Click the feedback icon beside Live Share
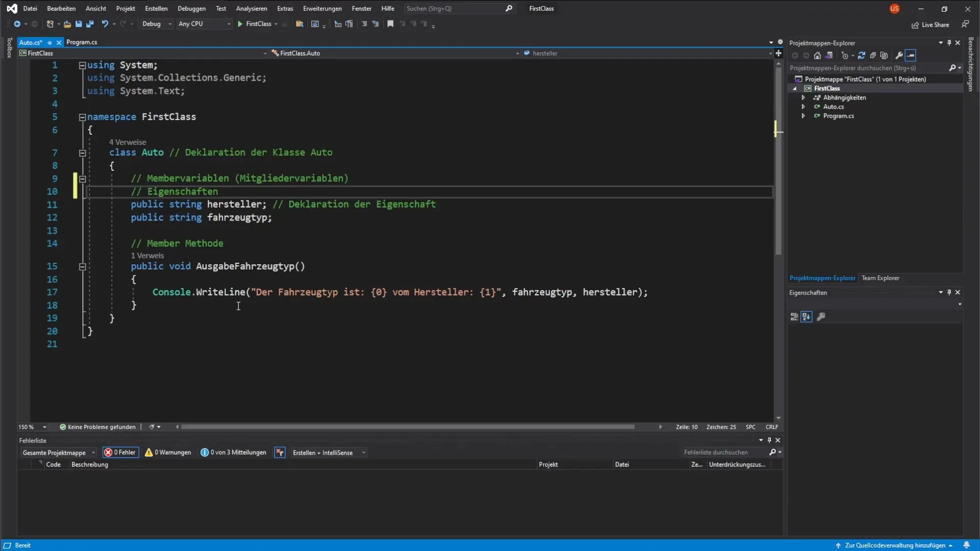 coord(965,24)
